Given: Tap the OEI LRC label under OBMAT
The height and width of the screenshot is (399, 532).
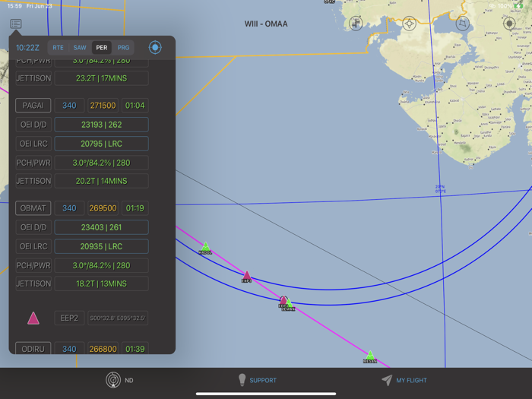Looking at the screenshot, I should (33, 246).
